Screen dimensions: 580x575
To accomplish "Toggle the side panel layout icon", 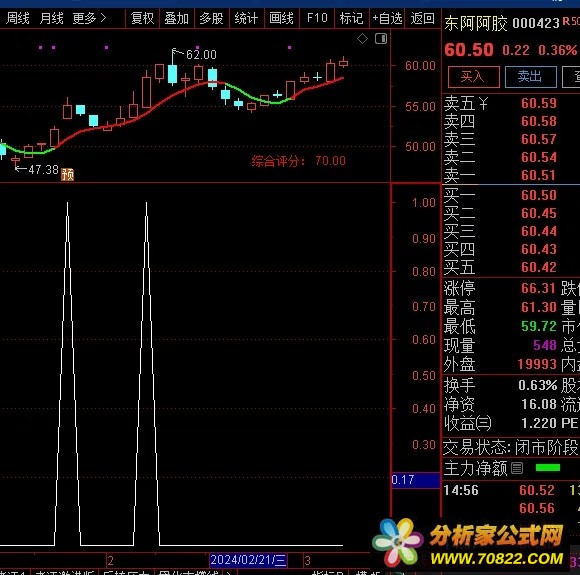I will click(x=381, y=38).
